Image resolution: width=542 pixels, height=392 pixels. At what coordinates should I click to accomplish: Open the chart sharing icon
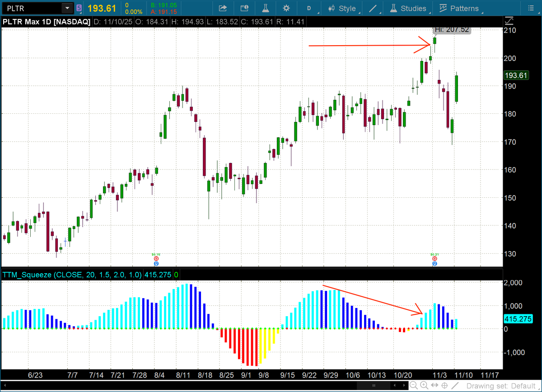[222, 8]
